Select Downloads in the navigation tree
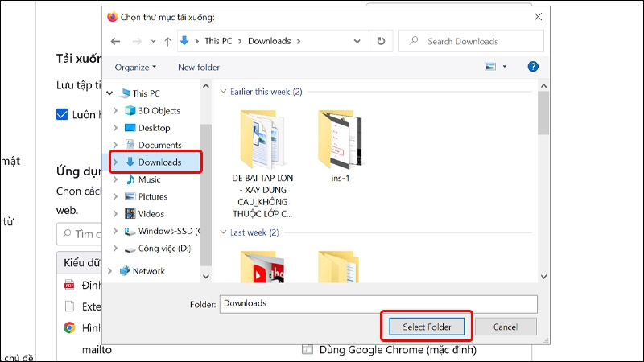The height and width of the screenshot is (362, 644). [159, 162]
